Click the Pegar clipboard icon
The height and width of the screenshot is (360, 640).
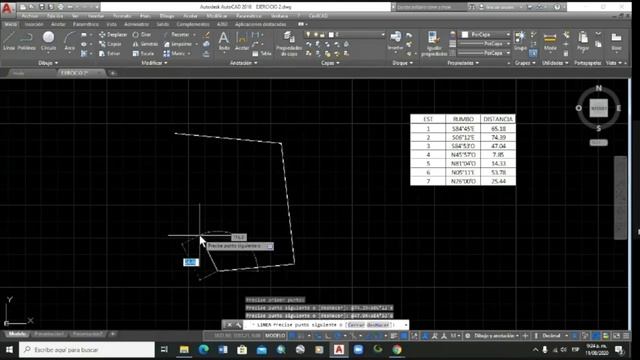pos(583,41)
